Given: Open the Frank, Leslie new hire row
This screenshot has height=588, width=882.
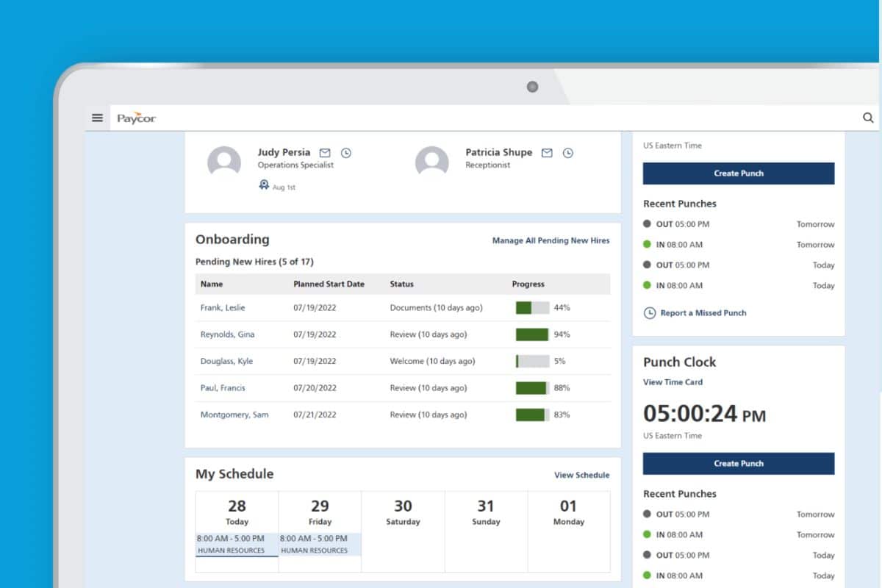Looking at the screenshot, I should click(403, 308).
